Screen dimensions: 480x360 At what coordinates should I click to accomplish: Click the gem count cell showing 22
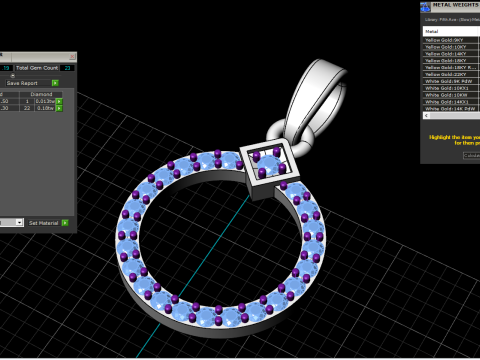27,108
